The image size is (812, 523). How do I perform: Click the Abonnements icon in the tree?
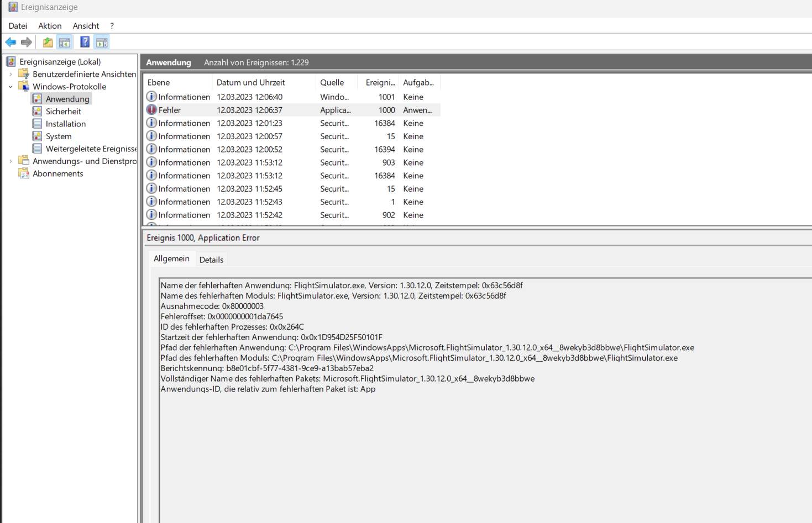point(24,173)
